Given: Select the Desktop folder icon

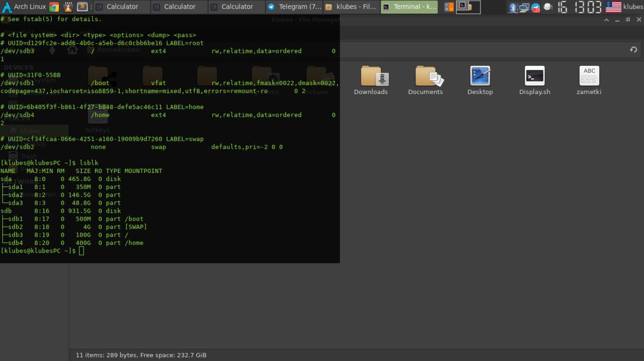Looking at the screenshot, I should [480, 76].
